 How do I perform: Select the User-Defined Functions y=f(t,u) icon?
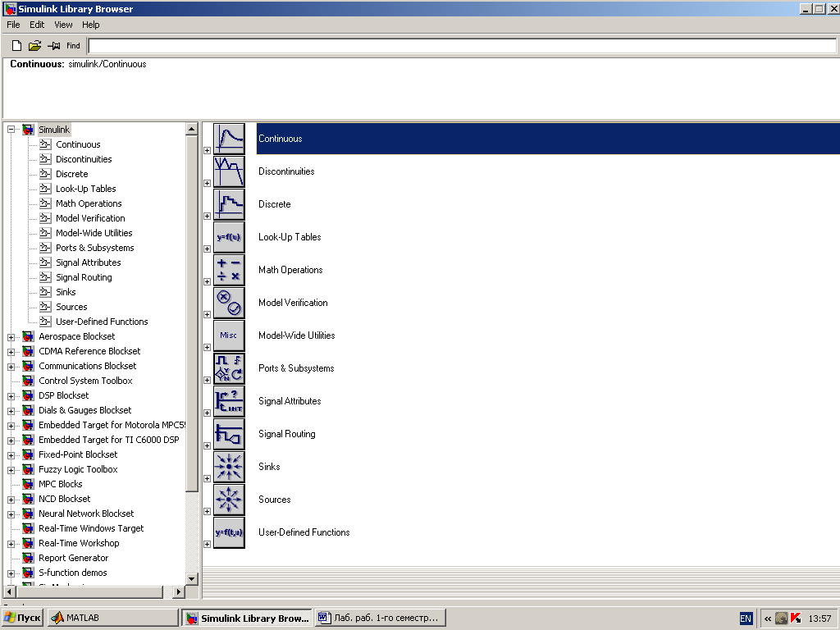[230, 532]
